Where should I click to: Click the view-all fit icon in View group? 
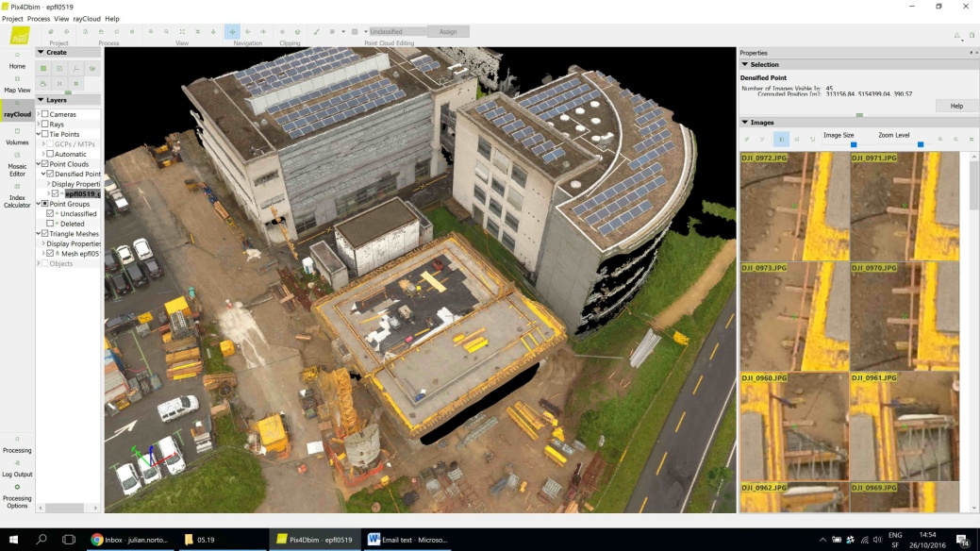(x=182, y=32)
